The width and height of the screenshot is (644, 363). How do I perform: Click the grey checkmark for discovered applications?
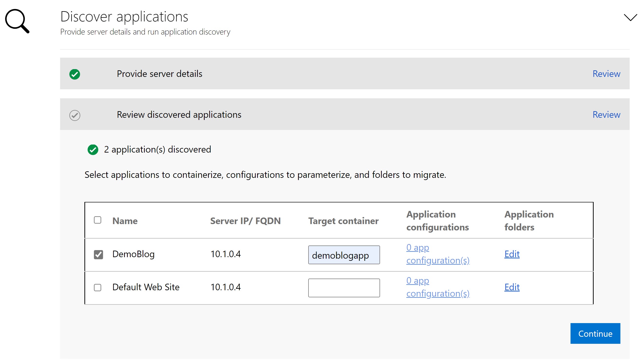[x=75, y=115]
